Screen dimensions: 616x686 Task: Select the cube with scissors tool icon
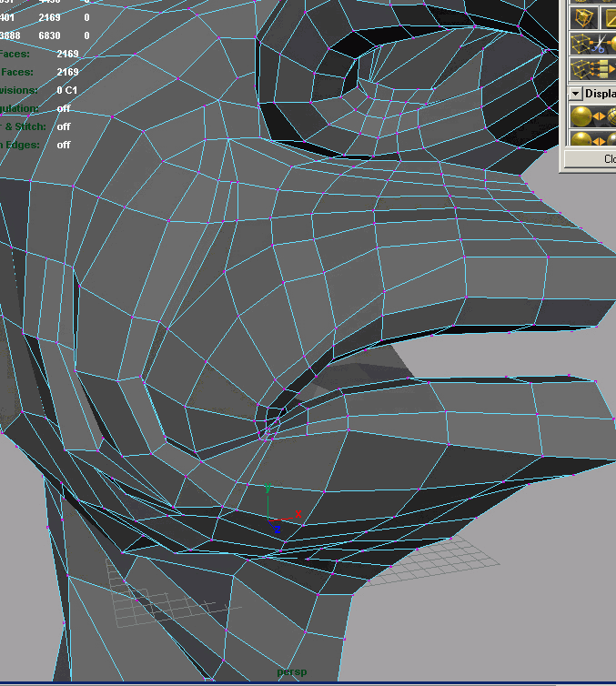pyautogui.click(x=591, y=44)
